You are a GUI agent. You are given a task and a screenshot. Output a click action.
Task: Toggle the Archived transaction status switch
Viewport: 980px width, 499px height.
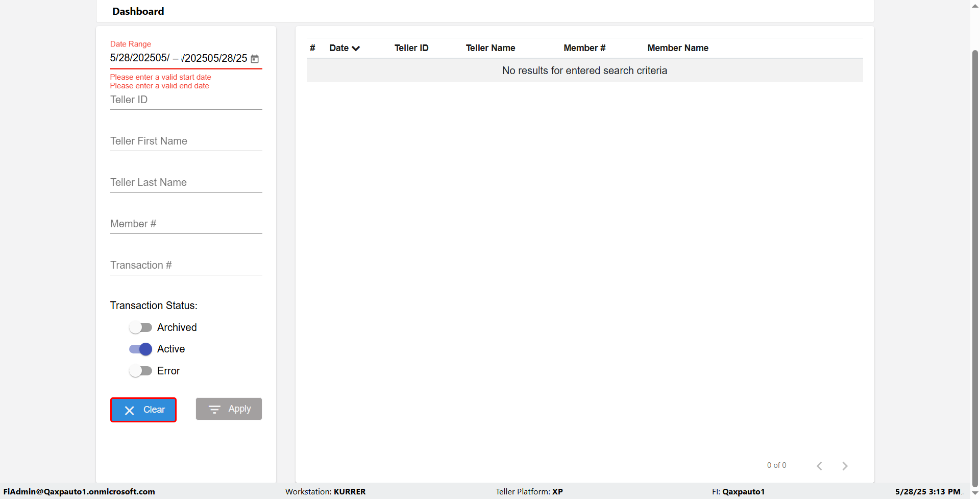point(140,327)
